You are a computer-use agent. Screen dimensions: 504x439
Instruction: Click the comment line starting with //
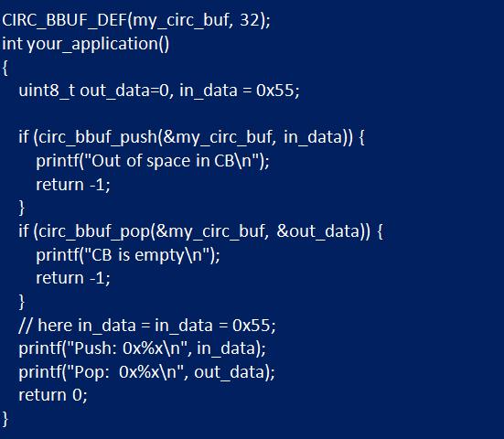click(x=147, y=326)
